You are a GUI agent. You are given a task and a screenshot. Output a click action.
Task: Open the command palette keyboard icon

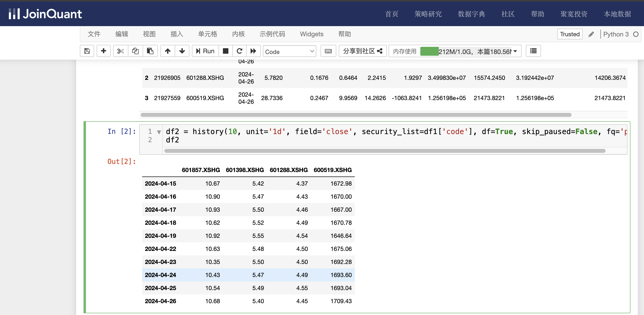(328, 51)
